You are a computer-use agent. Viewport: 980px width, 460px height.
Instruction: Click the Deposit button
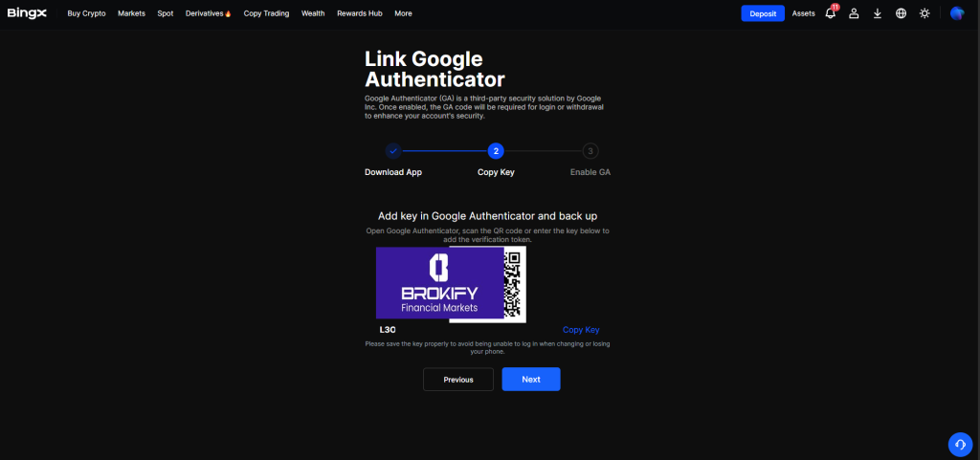click(x=763, y=13)
